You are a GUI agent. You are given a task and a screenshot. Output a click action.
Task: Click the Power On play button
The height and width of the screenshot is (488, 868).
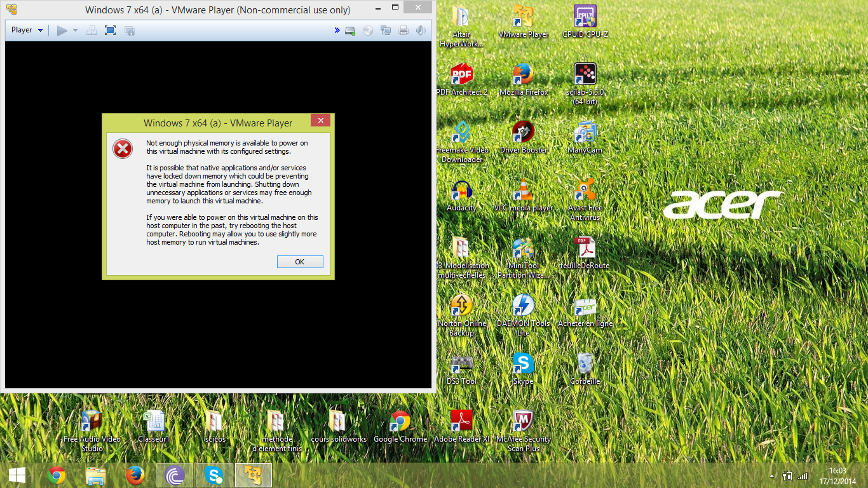[62, 30]
